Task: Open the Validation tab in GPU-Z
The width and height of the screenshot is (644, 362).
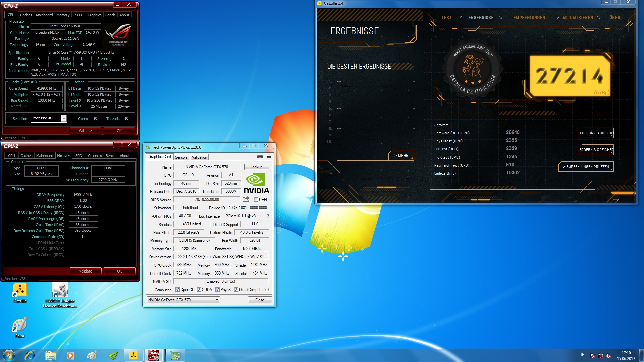Action: tap(200, 157)
